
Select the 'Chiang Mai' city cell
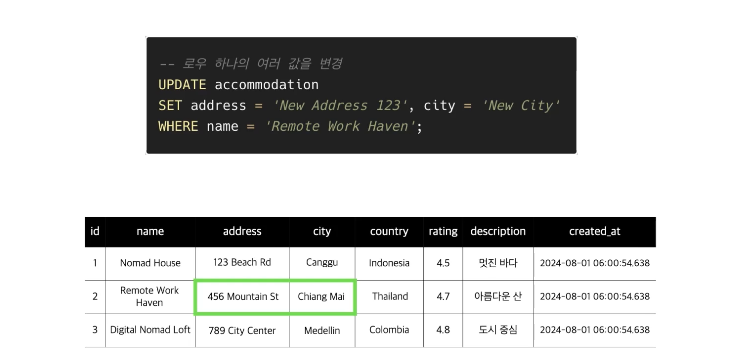[321, 297]
